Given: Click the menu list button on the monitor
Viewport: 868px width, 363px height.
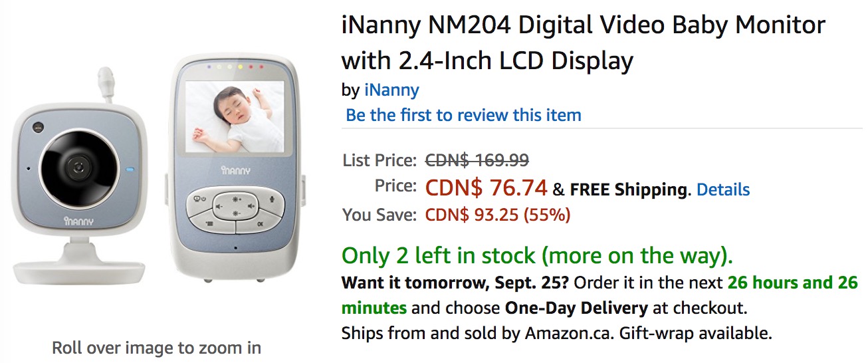Looking at the screenshot, I should pyautogui.click(x=209, y=224).
